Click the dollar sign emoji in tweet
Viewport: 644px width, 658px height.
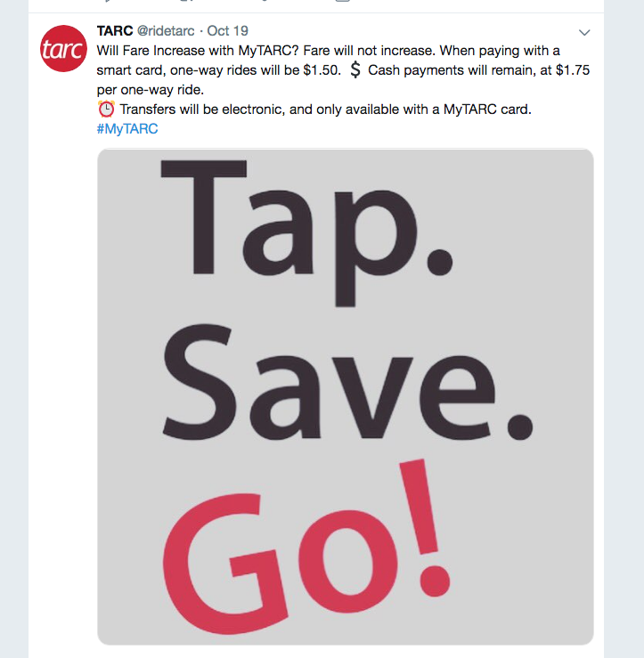[355, 70]
